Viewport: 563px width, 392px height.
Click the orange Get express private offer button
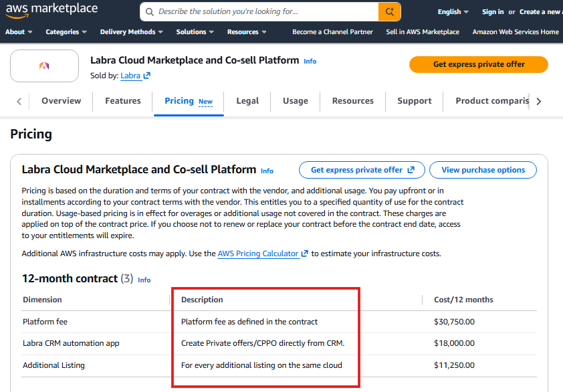click(479, 64)
